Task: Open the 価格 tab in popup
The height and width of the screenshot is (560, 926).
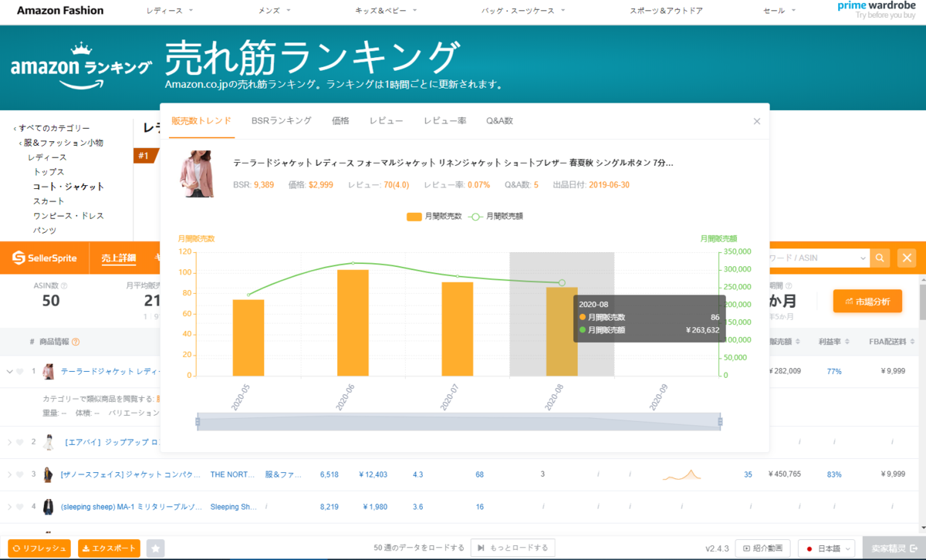Action: 340,121
